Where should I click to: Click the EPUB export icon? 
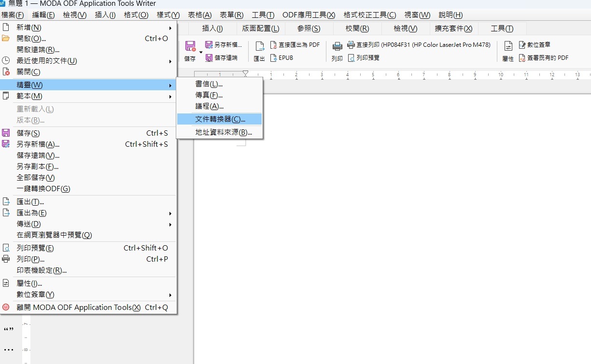[x=274, y=58]
